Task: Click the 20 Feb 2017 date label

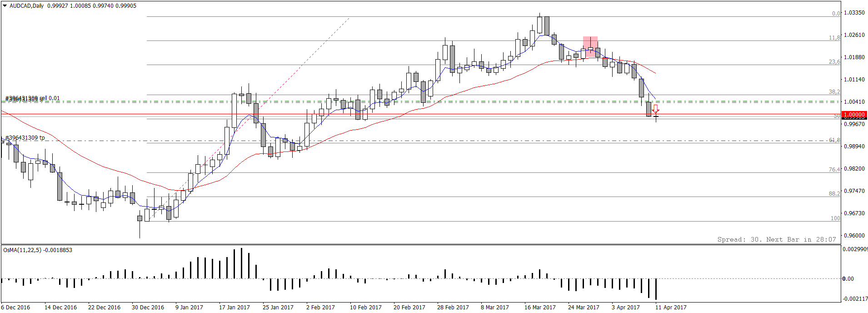Action: pos(409,308)
